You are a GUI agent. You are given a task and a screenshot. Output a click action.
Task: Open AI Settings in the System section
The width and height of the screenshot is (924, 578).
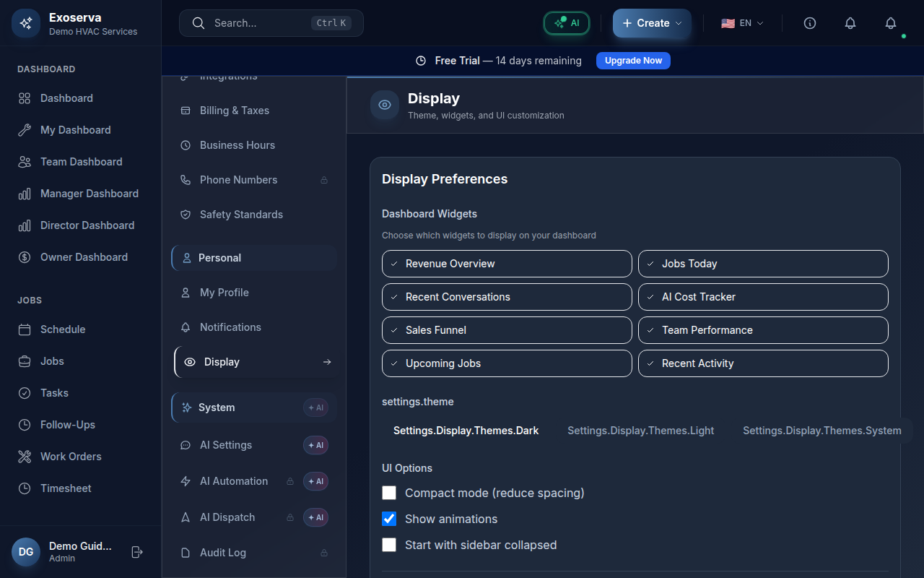(226, 445)
